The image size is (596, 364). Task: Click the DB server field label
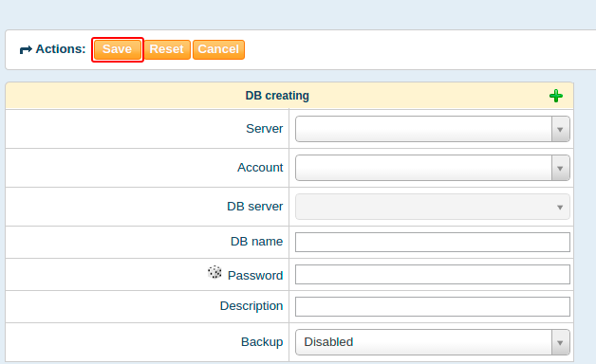[254, 206]
